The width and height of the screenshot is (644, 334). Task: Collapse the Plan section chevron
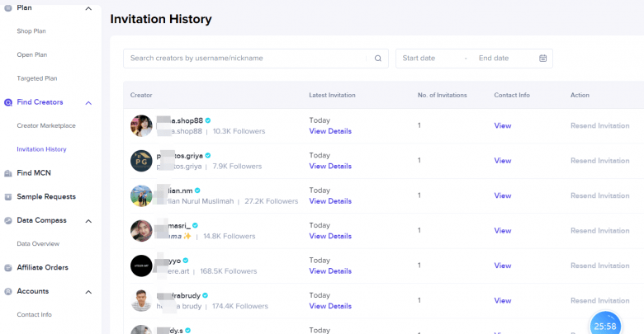click(x=88, y=8)
